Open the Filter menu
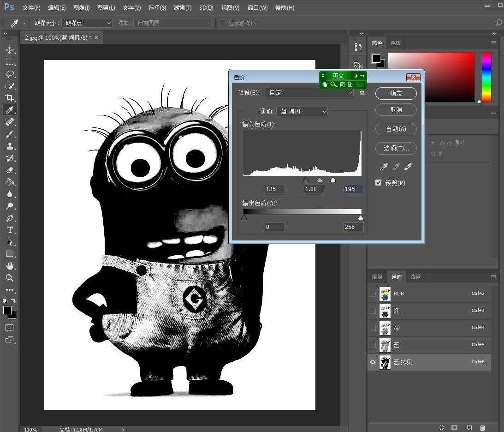The image size is (504, 432). [183, 8]
